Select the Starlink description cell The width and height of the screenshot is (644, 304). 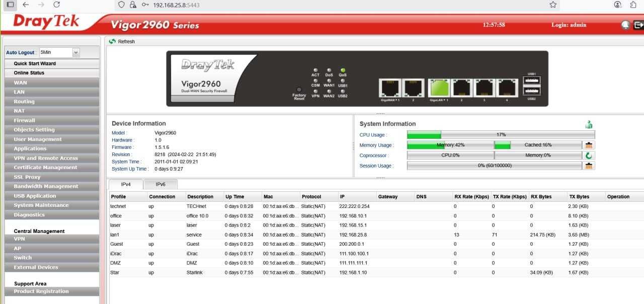[x=204, y=273]
